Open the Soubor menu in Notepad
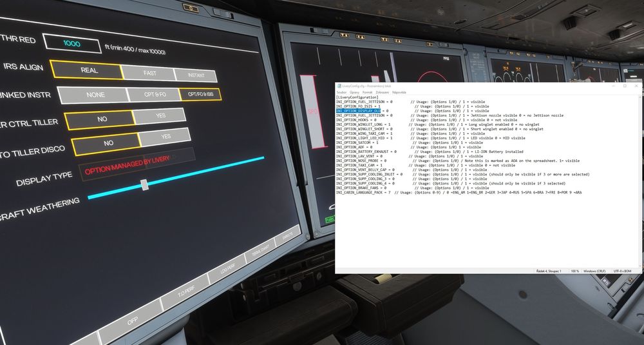The height and width of the screenshot is (345, 644). (x=342, y=92)
